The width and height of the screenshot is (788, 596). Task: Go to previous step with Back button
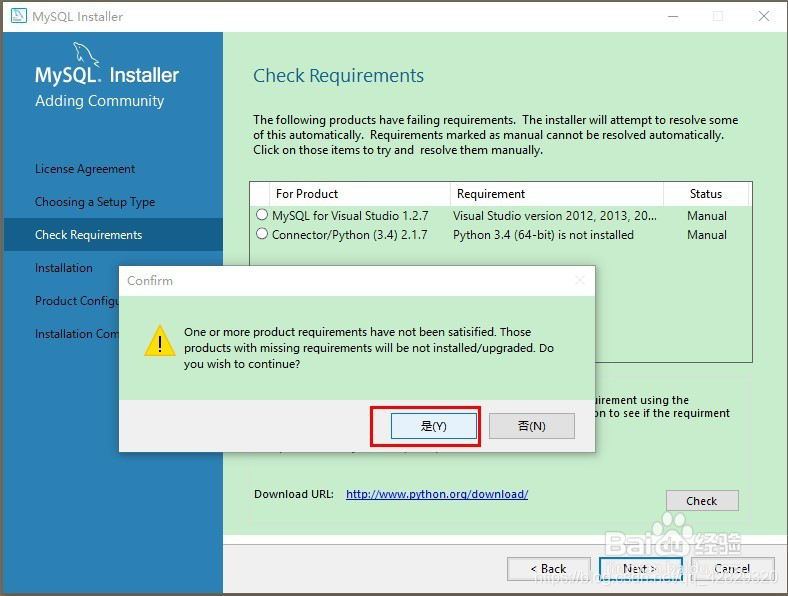(x=549, y=568)
